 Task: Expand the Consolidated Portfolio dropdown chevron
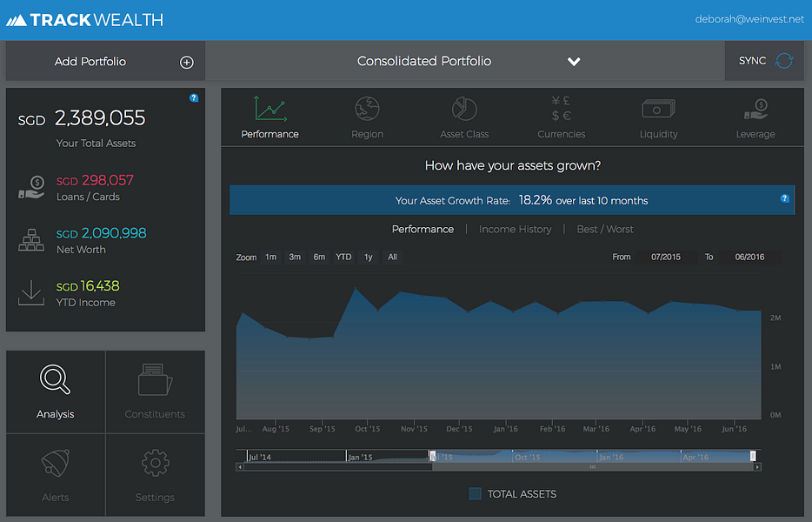click(574, 62)
